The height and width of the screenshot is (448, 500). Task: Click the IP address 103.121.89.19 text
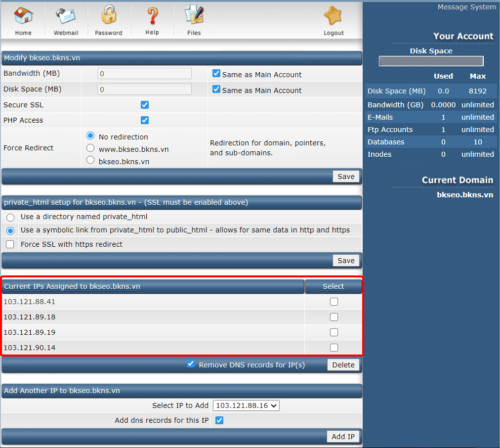tap(29, 332)
